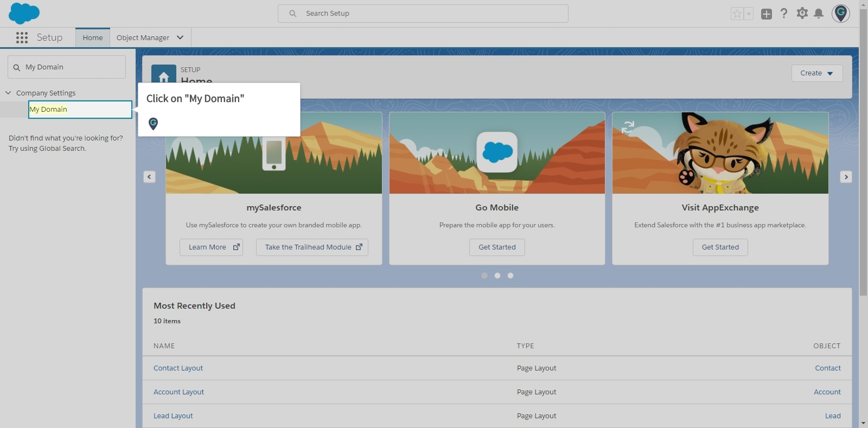868x428 pixels.
Task: Open the Lead object link
Action: 833,416
